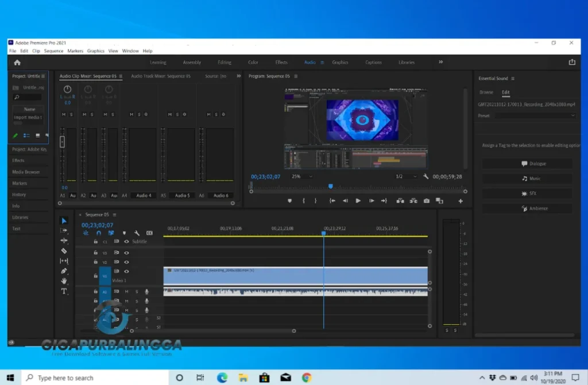Image resolution: width=588 pixels, height=385 pixels.
Task: Select the Track Select Forward tool
Action: click(64, 231)
